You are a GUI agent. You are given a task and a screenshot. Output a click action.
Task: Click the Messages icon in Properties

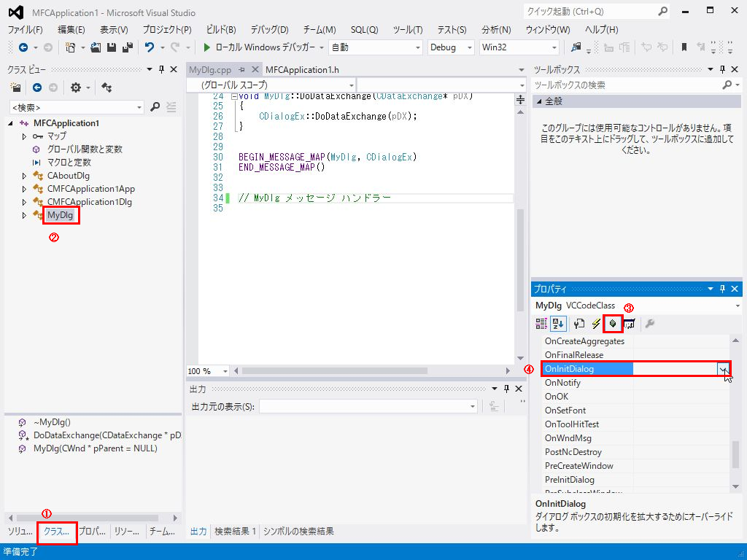pos(630,324)
